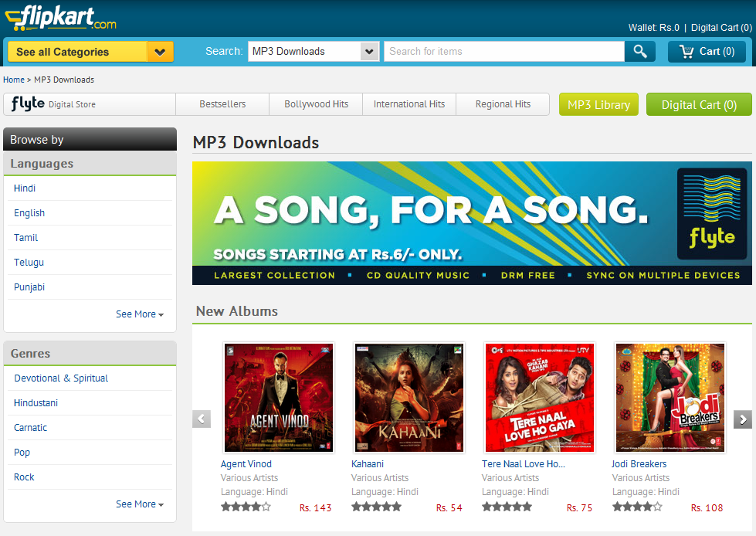Screen dimensions: 756x536
Task: Open the Jodi Breakers album cover
Action: click(x=670, y=398)
